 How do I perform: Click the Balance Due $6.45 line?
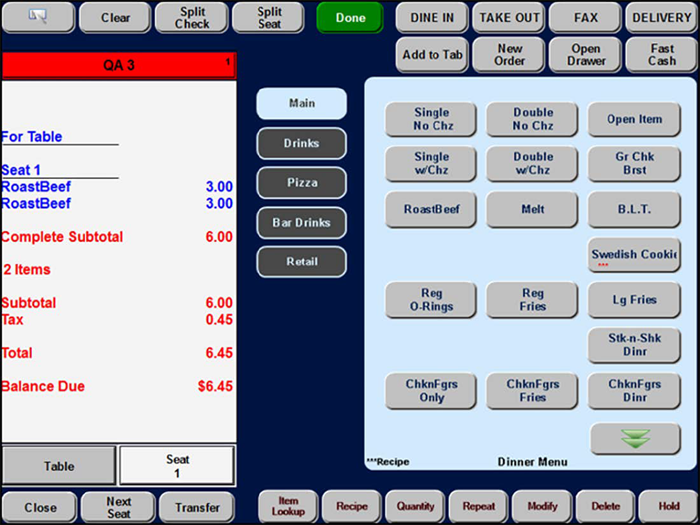tap(117, 386)
